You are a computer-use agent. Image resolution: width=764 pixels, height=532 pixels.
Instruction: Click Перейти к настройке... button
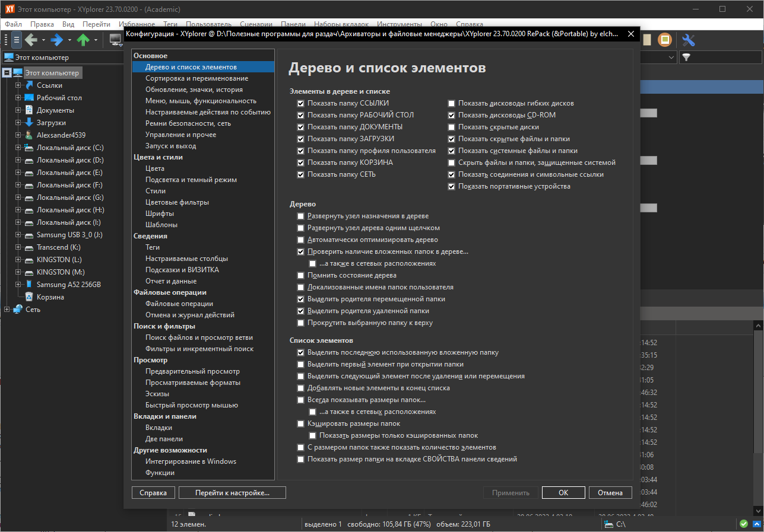tap(232, 493)
